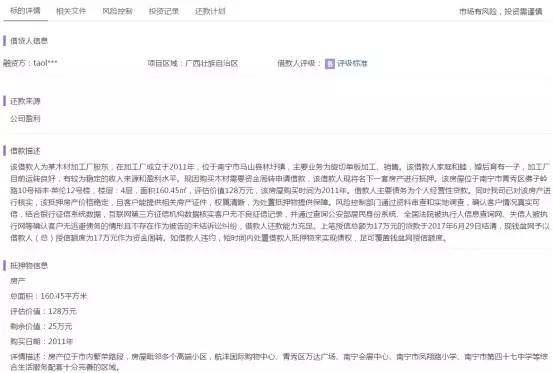Select the 公司盈利 text
Screen dimensions: 553x373
point(25,118)
